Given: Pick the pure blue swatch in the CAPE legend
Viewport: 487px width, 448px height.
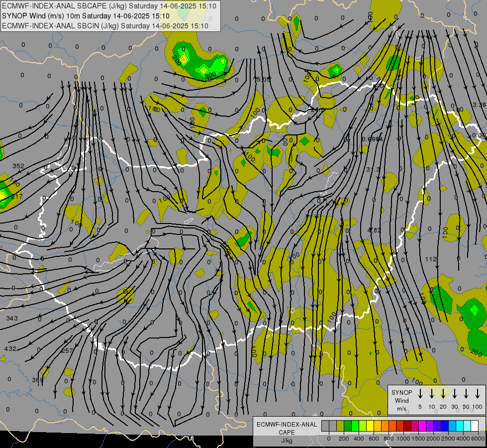Looking at the screenshot, I should pyautogui.click(x=445, y=426).
